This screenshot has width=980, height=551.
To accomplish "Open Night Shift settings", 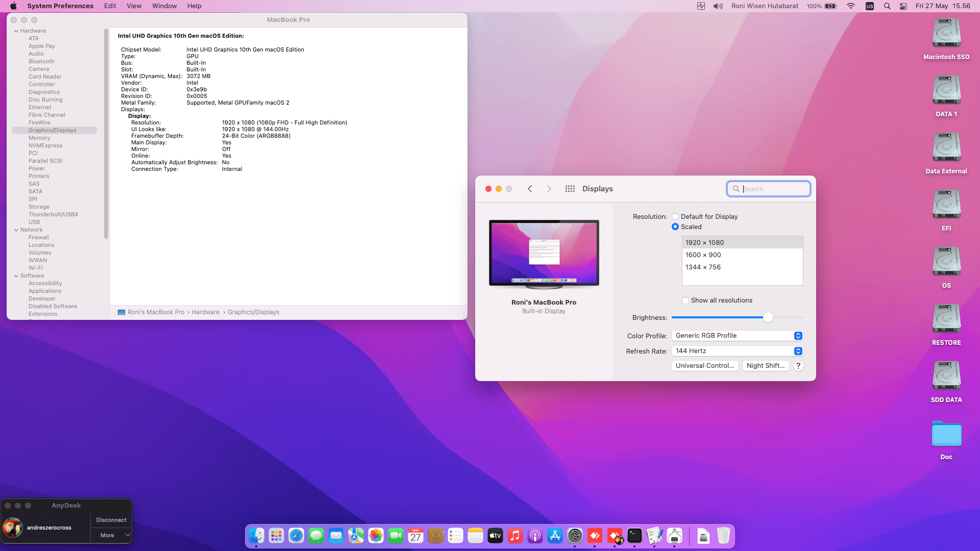I will pos(766,366).
